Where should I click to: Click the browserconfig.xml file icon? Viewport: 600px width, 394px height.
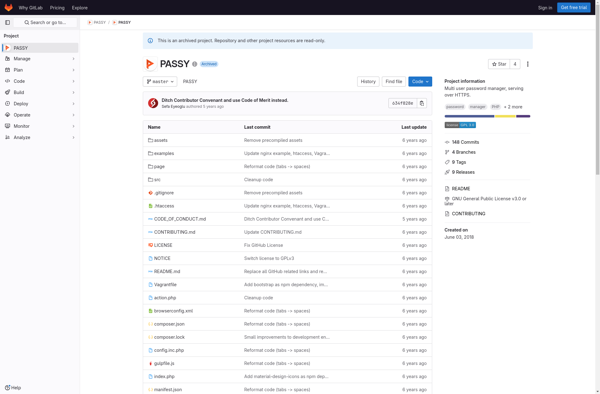[x=150, y=311]
